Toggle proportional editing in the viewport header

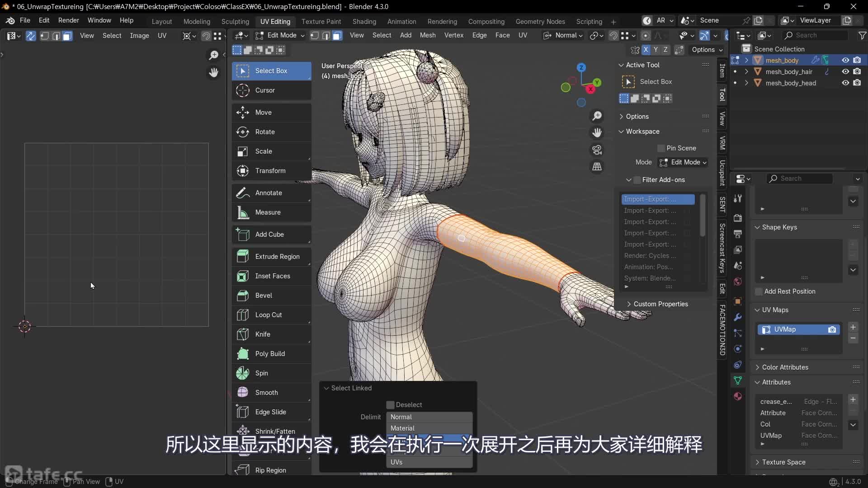tap(645, 36)
